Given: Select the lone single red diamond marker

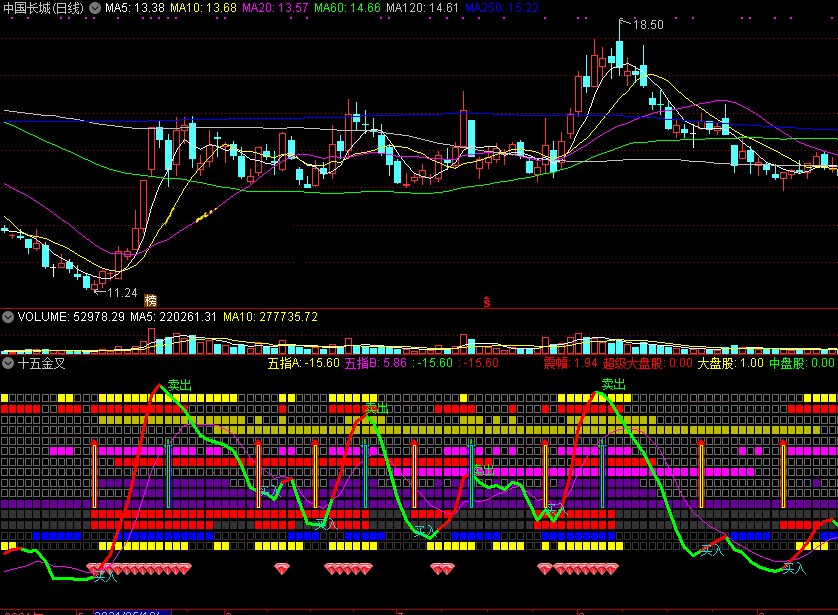Looking at the screenshot, I should (282, 569).
